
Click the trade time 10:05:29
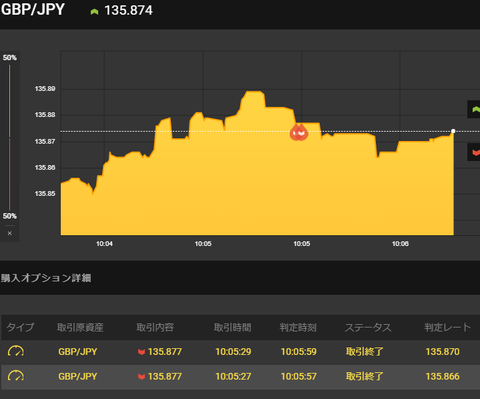tap(233, 352)
